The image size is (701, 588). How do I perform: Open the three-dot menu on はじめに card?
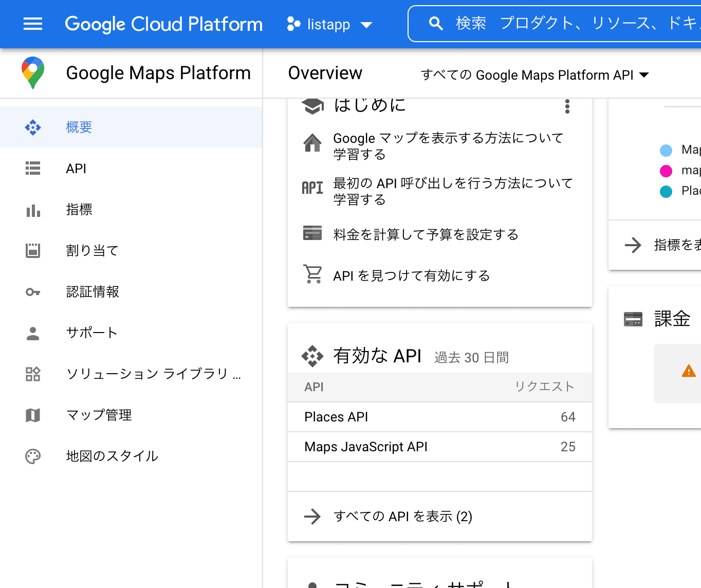click(x=567, y=106)
